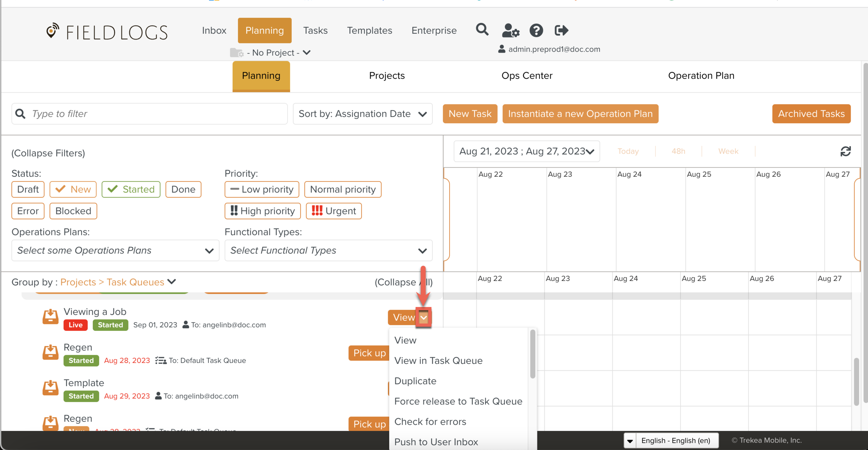Refresh the calendar with refresh icon
This screenshot has width=868, height=450.
tap(845, 151)
